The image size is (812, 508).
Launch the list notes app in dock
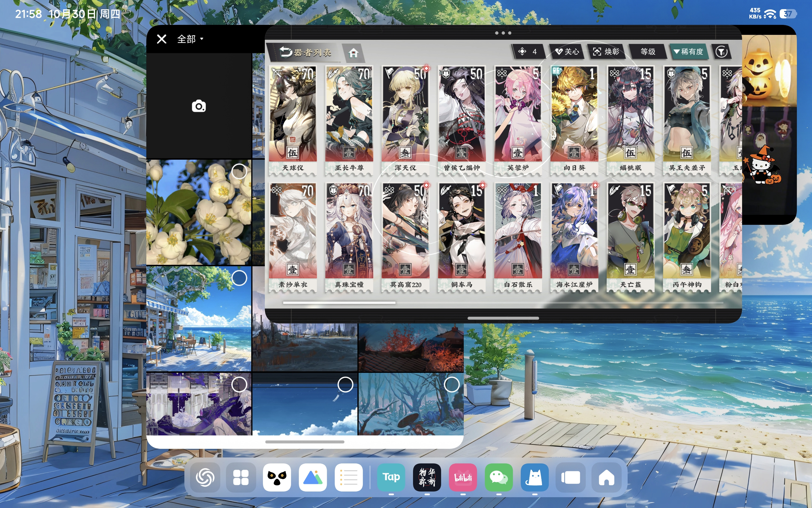click(x=349, y=477)
